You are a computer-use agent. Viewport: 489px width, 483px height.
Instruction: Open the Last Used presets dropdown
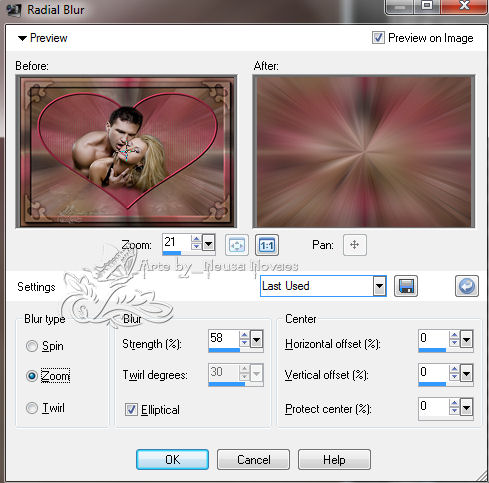(379, 286)
